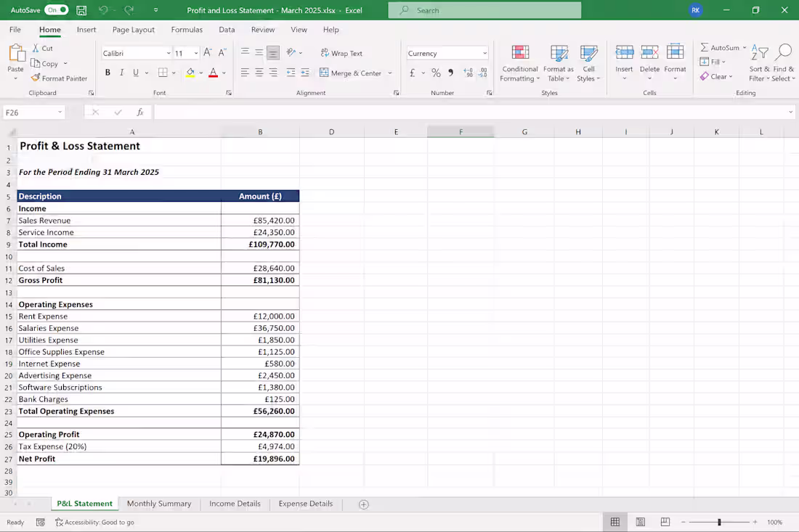Click the Percent Style icon
799x532 pixels.
click(436, 73)
